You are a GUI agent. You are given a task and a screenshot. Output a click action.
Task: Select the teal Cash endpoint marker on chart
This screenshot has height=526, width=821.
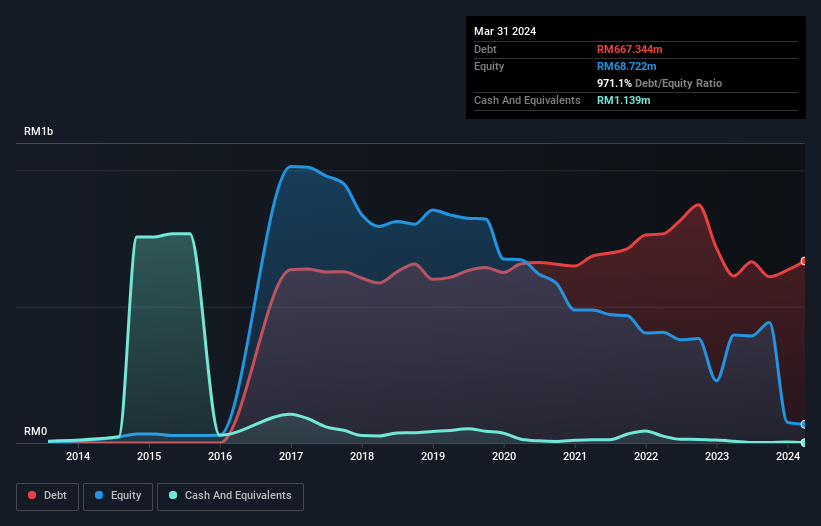point(804,443)
